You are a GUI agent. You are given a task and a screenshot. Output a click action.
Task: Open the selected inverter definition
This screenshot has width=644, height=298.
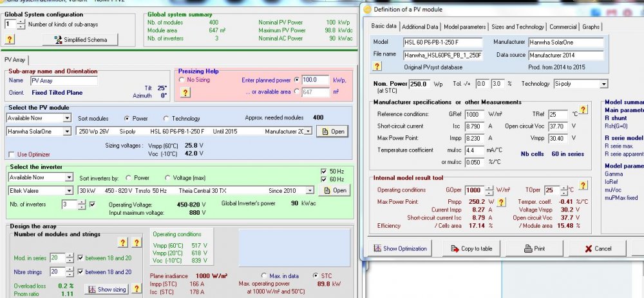pyautogui.click(x=335, y=190)
